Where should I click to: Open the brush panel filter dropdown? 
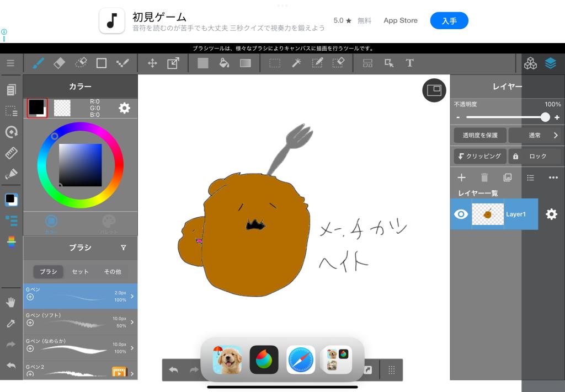pyautogui.click(x=124, y=248)
